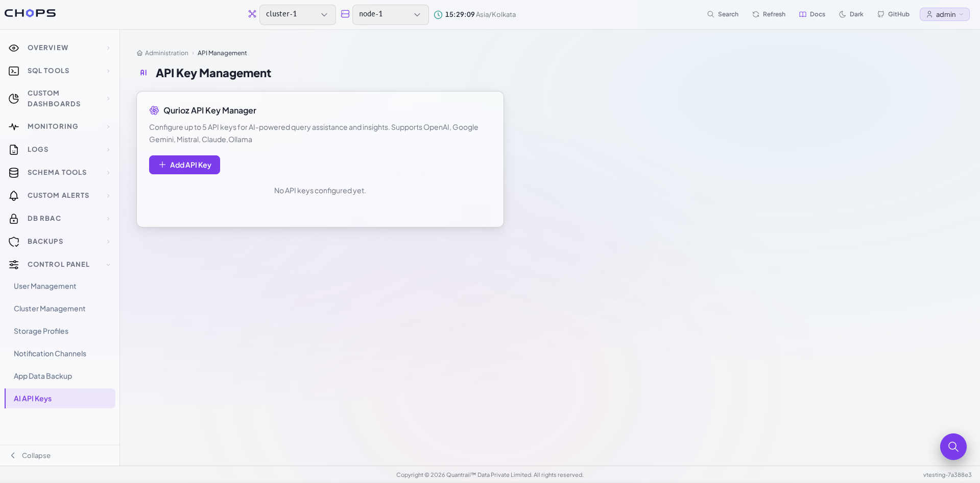The image size is (980, 483).
Task: Click the No API keys configured yet text
Action: [x=320, y=191]
